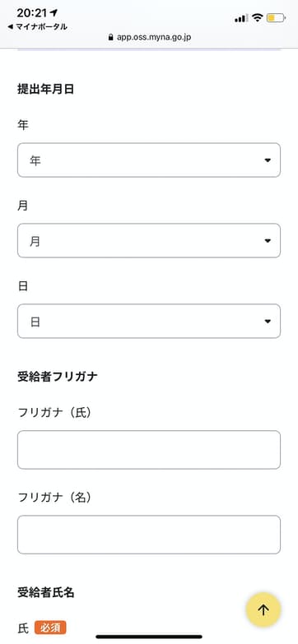Image resolution: width=298 pixels, height=644 pixels.
Task: Tap the cellular signal bars icon
Action: [241, 18]
